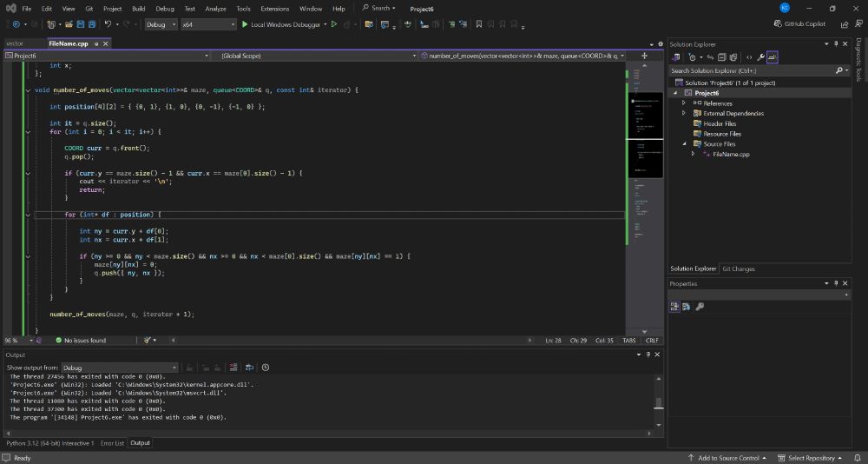The height and width of the screenshot is (464, 868).
Task: Click the Categorized icon in Properties panel
Action: coord(674,306)
